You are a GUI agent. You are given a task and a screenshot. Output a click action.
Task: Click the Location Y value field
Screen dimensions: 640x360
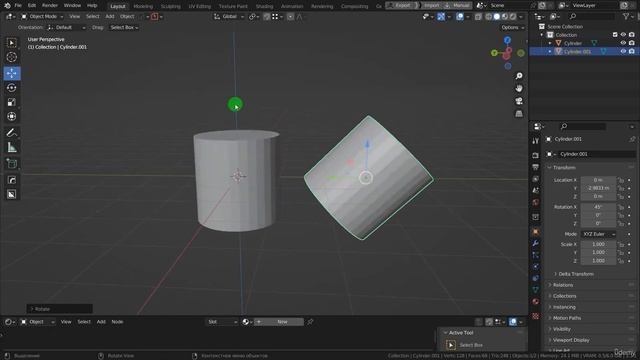pos(598,188)
